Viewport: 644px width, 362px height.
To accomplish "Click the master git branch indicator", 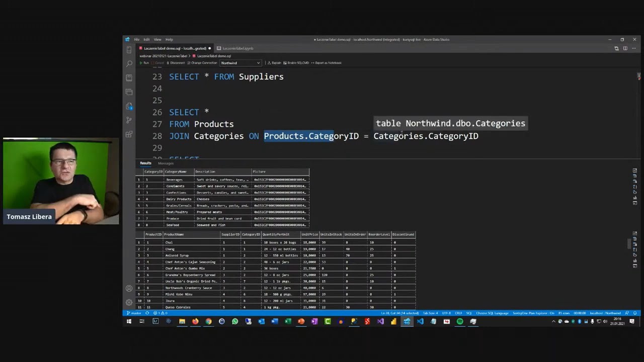I will [134, 313].
